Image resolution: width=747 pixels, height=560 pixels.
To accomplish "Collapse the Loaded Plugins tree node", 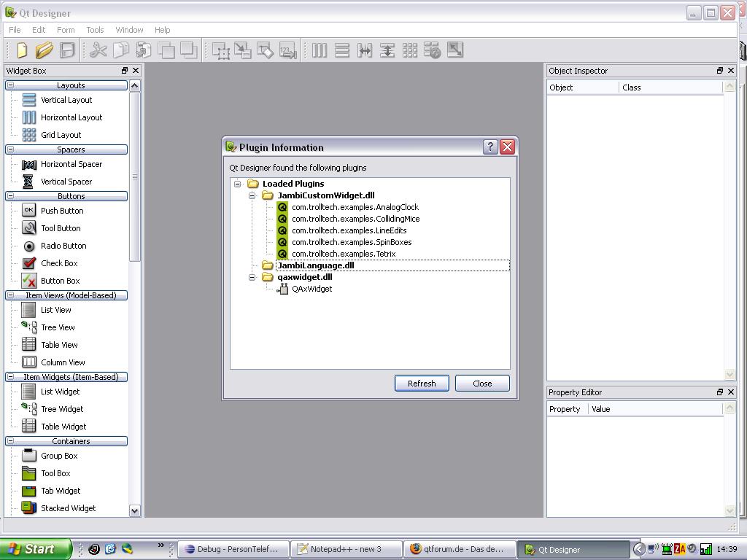I will [x=237, y=184].
